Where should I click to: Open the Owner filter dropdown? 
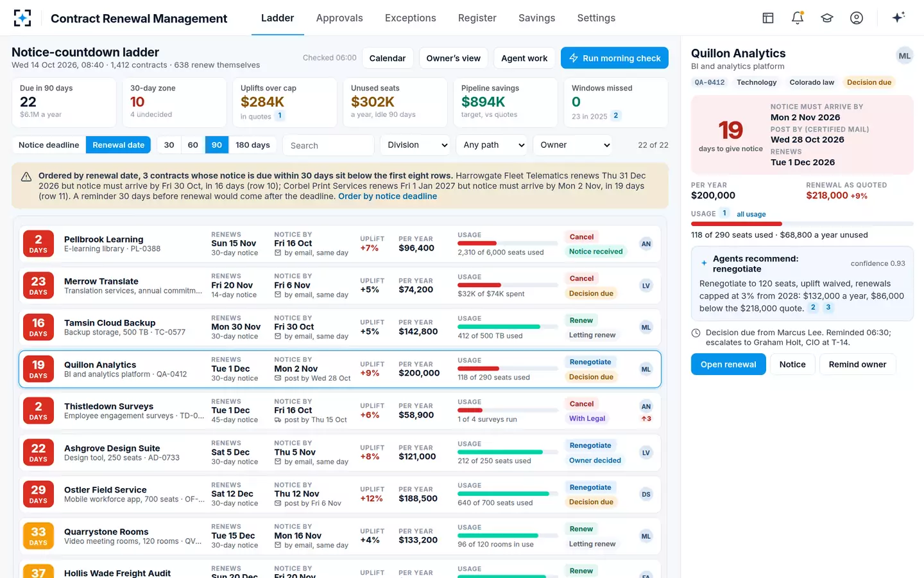point(573,145)
